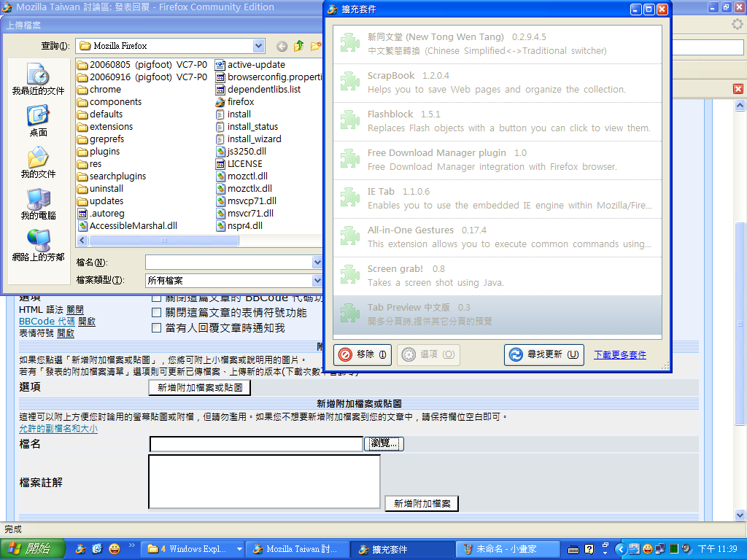Open My Computer place in file dialog
Image resolution: width=747 pixels, height=560 pixels.
pos(38,204)
